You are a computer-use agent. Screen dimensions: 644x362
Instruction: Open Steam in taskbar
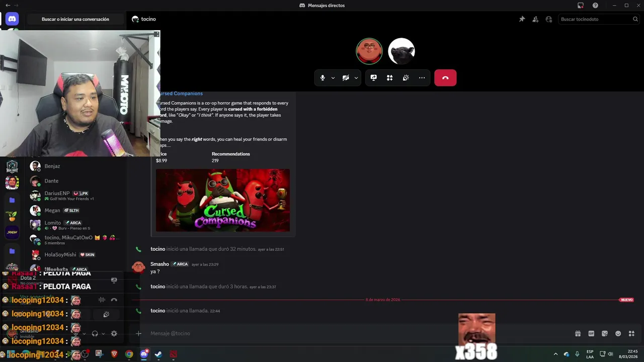coord(158,354)
